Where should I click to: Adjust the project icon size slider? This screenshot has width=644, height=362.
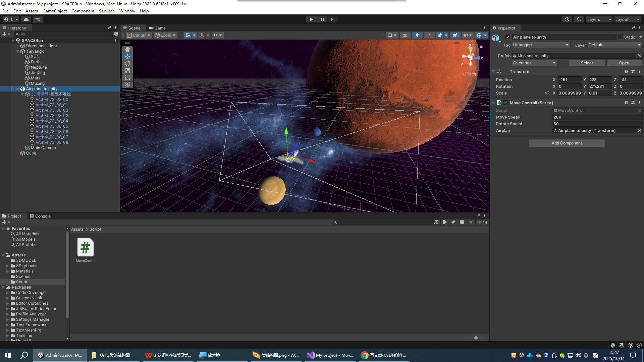tap(476, 338)
